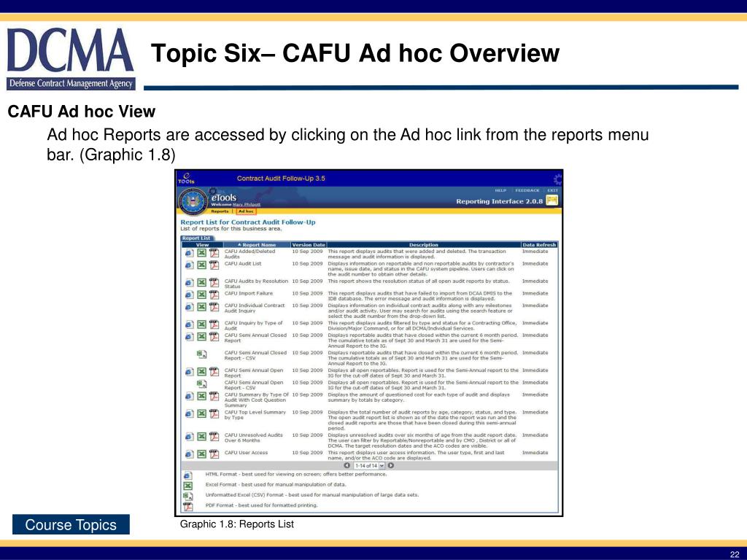This screenshot has width=747, height=560.
Task: Open CAFU Audit List as PDF
Action: click(x=214, y=265)
